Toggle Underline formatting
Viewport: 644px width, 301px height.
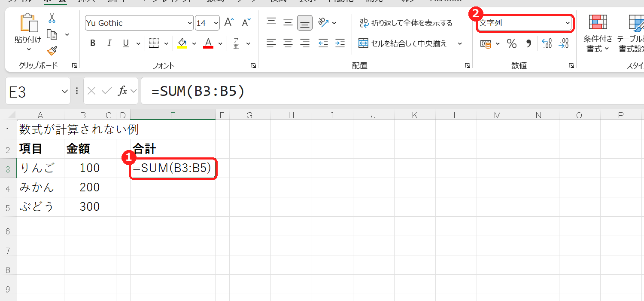[x=126, y=43]
